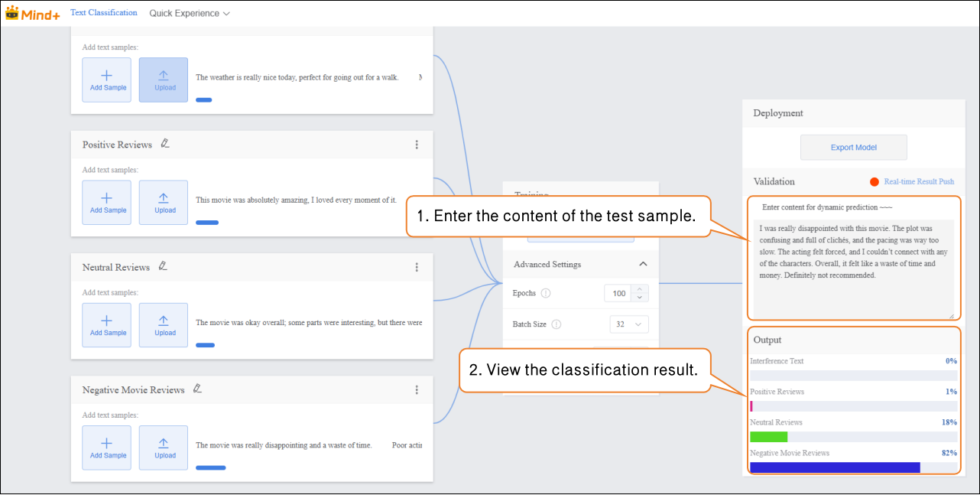The width and height of the screenshot is (980, 495).
Task: Click the Batch Size info icon
Action: [x=556, y=324]
